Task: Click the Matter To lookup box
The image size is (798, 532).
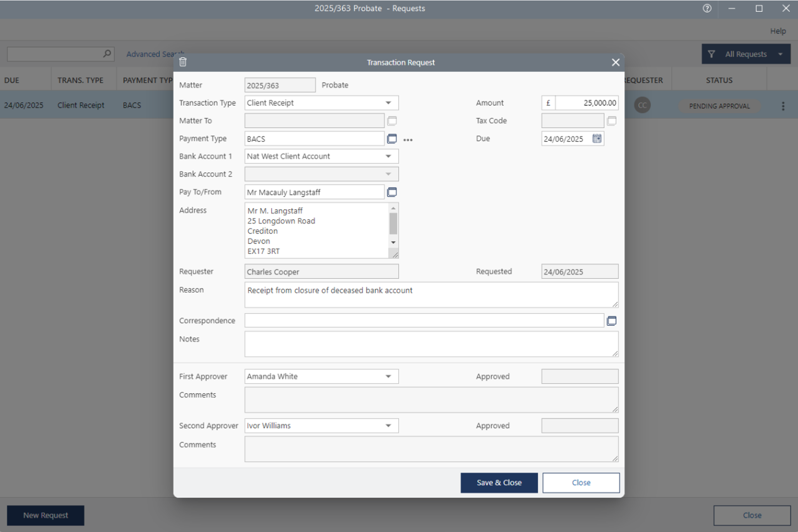Action: click(392, 121)
